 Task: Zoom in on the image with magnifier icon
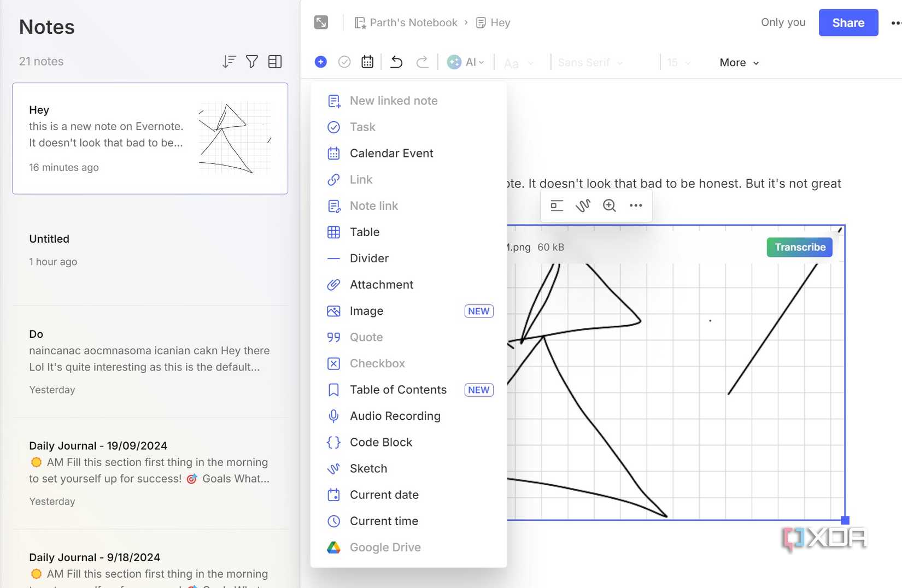[609, 205]
